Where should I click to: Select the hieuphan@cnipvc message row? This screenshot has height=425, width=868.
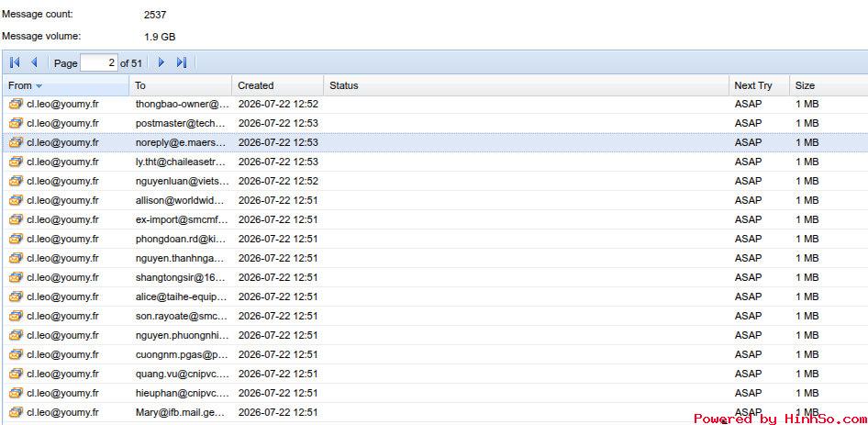(434, 393)
